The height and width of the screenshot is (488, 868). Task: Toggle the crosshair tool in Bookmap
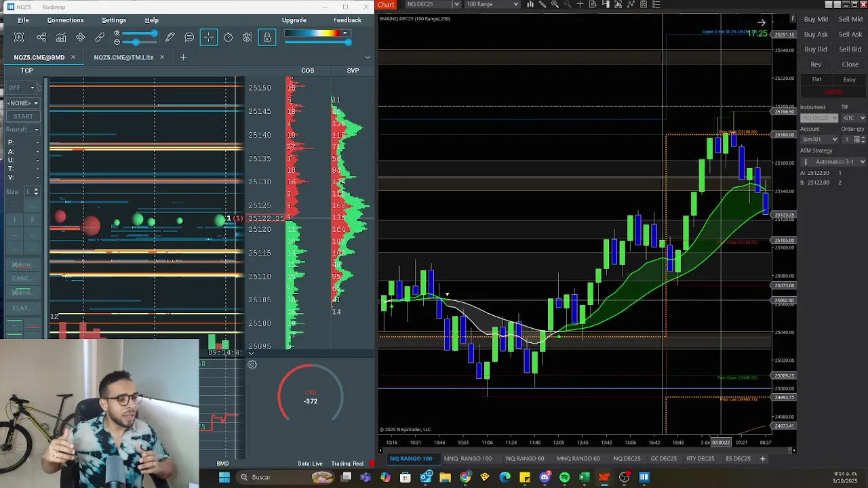209,37
